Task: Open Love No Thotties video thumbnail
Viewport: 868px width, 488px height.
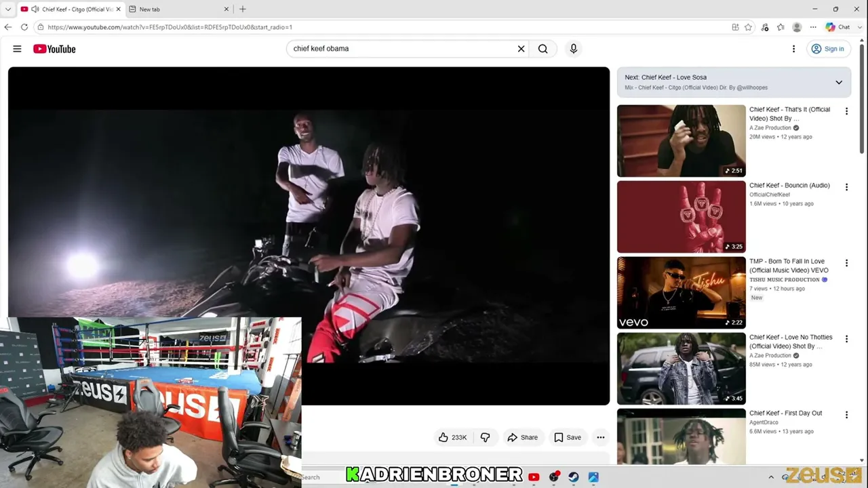Action: click(x=681, y=369)
